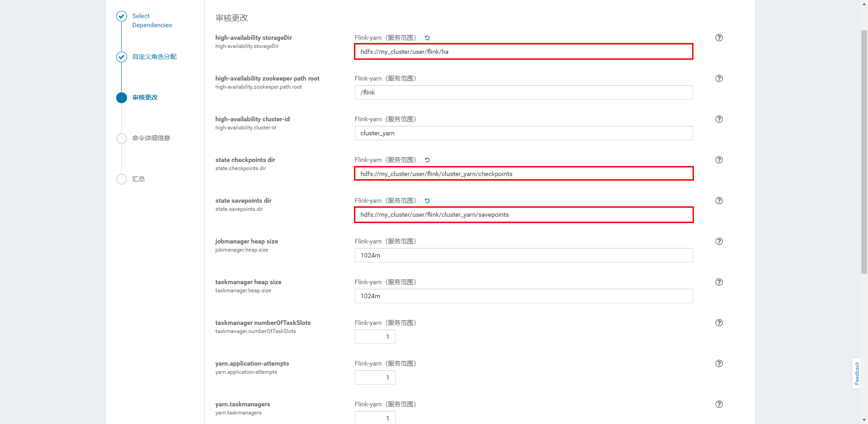Open help for taskmanager numberOfTaskSlots
Viewport: 868px width, 424px height.
click(719, 323)
